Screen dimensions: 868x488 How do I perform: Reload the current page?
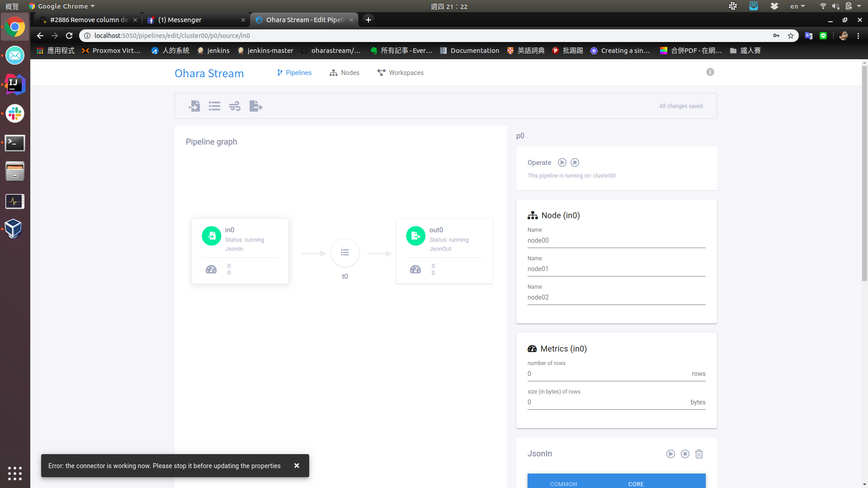pos(69,36)
